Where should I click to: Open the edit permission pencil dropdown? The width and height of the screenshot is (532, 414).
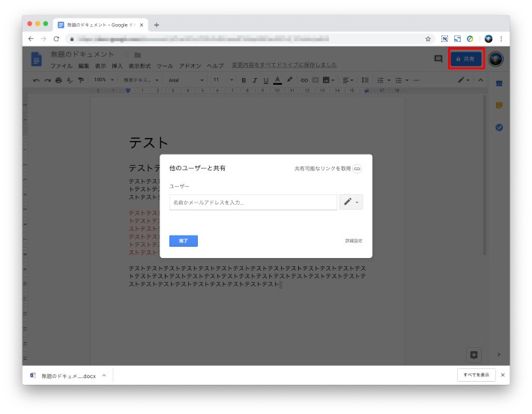tap(351, 202)
